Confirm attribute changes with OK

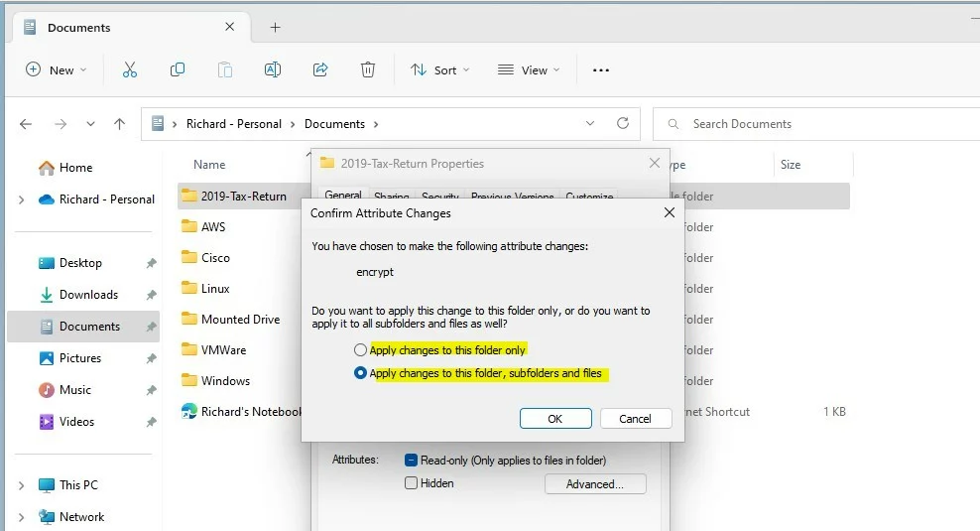[555, 419]
